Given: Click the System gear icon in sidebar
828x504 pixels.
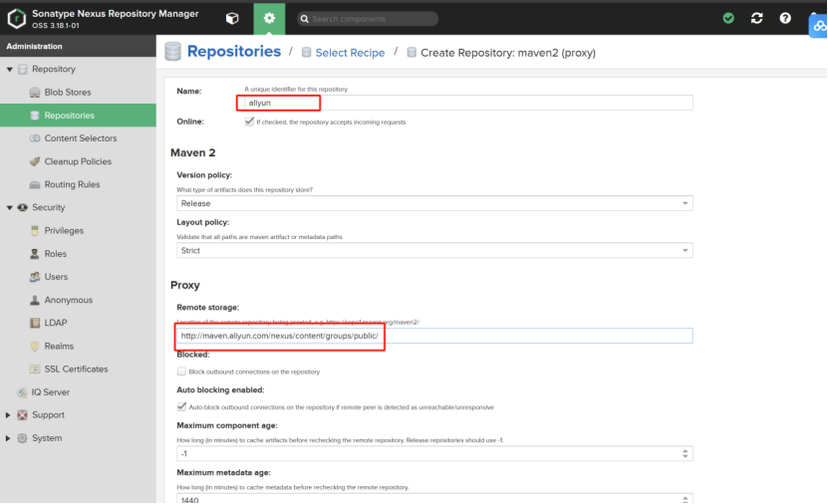Looking at the screenshot, I should pyautogui.click(x=22, y=438).
